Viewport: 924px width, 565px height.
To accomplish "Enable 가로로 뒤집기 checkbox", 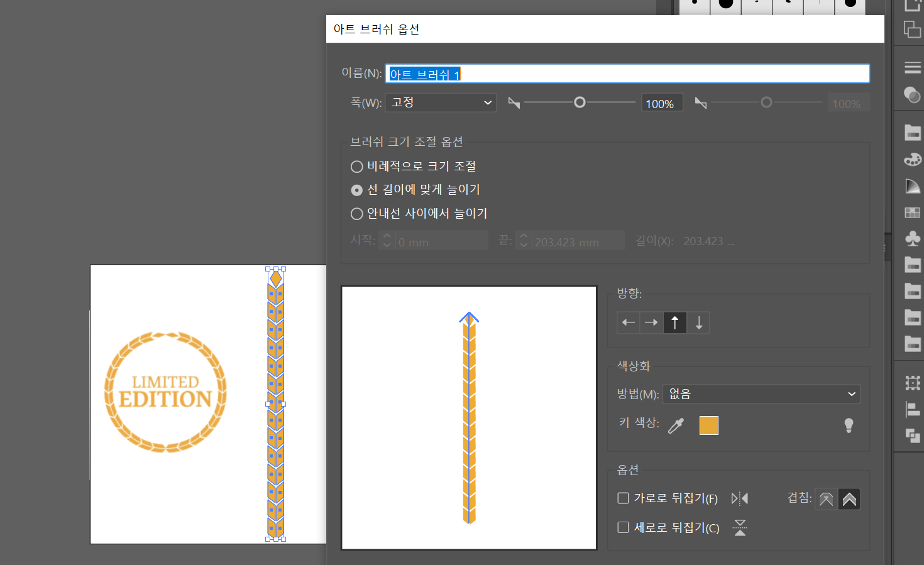I will click(623, 498).
